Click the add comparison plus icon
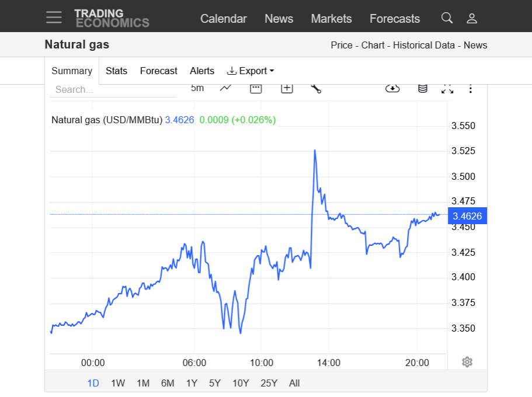This screenshot has height=397, width=532. click(x=286, y=88)
